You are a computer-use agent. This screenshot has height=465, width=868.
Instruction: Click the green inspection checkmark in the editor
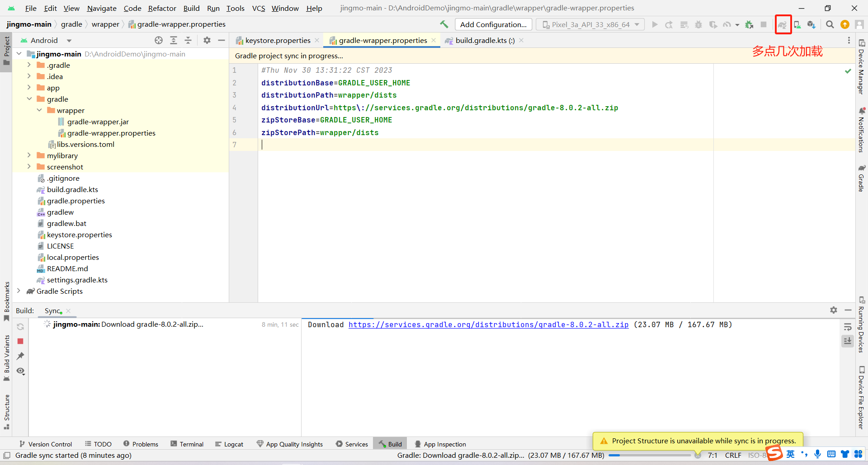(848, 71)
